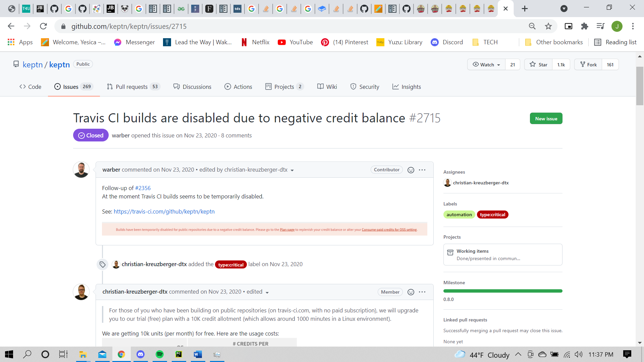The image size is (644, 362).
Task: Click assignee christian-kreuzberger-dtx in sidebar
Action: coord(481,183)
